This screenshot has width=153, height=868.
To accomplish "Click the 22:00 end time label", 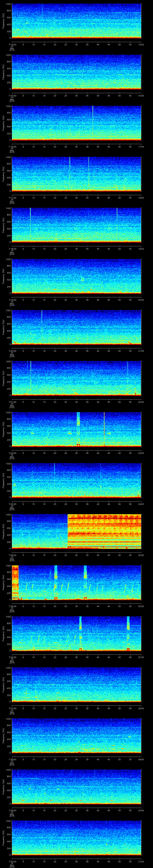I will (141, 402).
